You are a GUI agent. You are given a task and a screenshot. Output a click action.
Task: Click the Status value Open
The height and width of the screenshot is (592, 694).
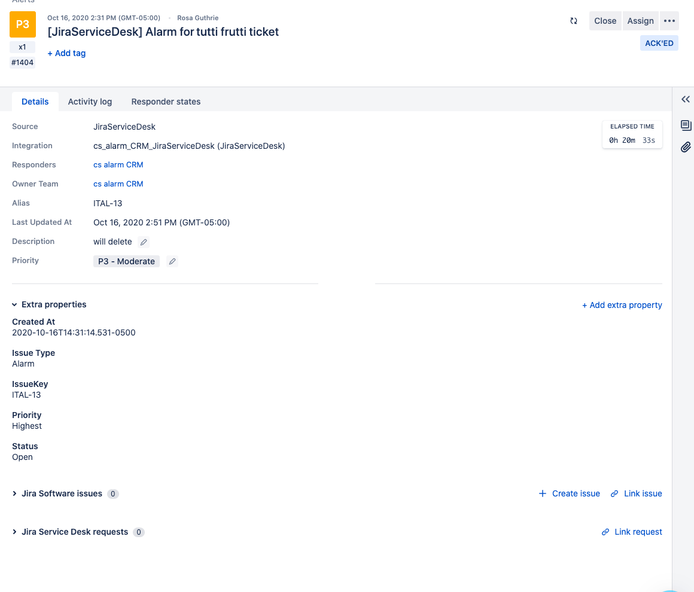pos(22,457)
